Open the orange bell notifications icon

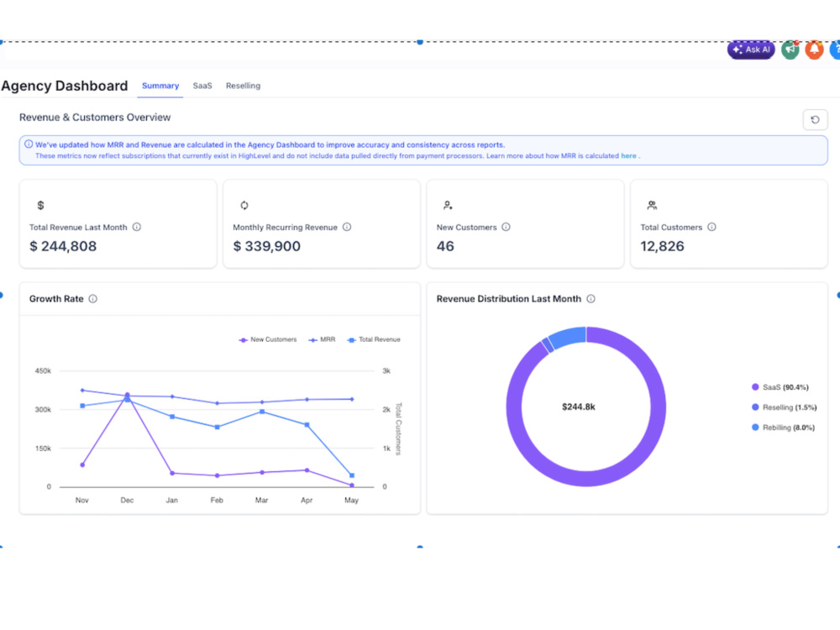[x=814, y=50]
